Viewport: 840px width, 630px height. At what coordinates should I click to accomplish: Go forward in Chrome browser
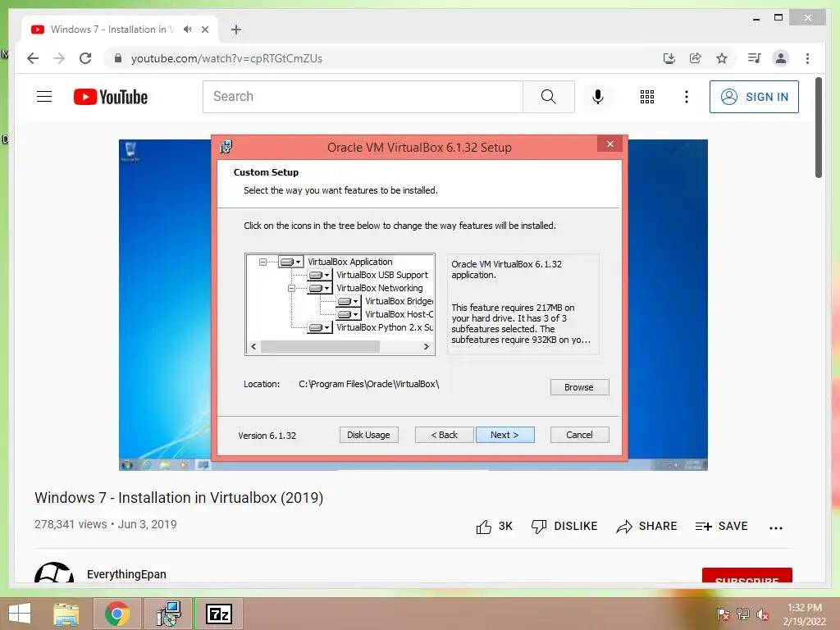tap(59, 58)
